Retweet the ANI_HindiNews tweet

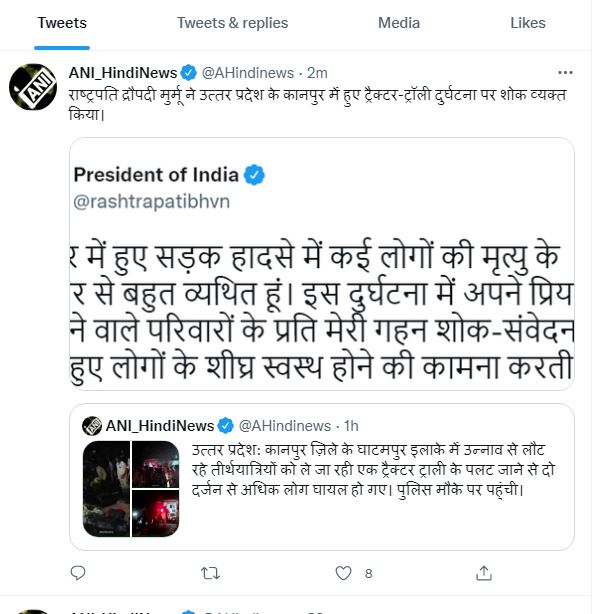tap(211, 573)
